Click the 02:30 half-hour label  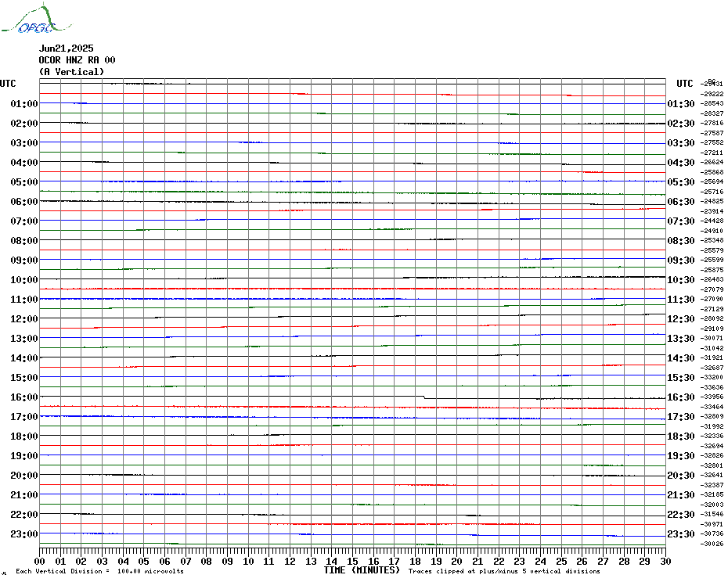[681, 123]
